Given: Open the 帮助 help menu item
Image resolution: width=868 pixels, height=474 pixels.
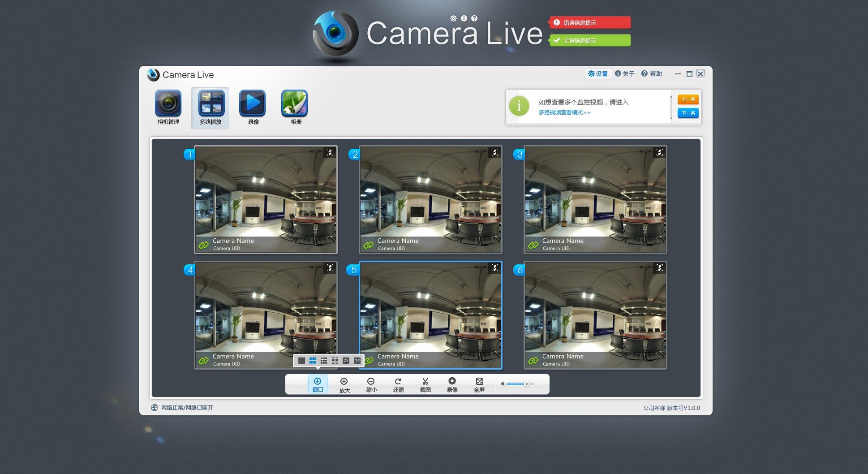Looking at the screenshot, I should tap(652, 74).
